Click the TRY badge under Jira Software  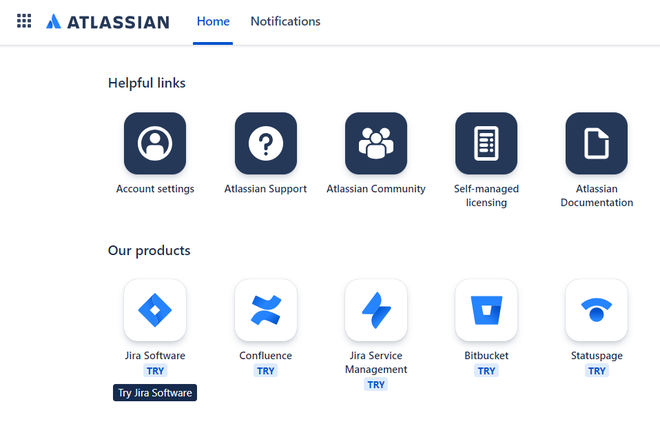click(155, 371)
